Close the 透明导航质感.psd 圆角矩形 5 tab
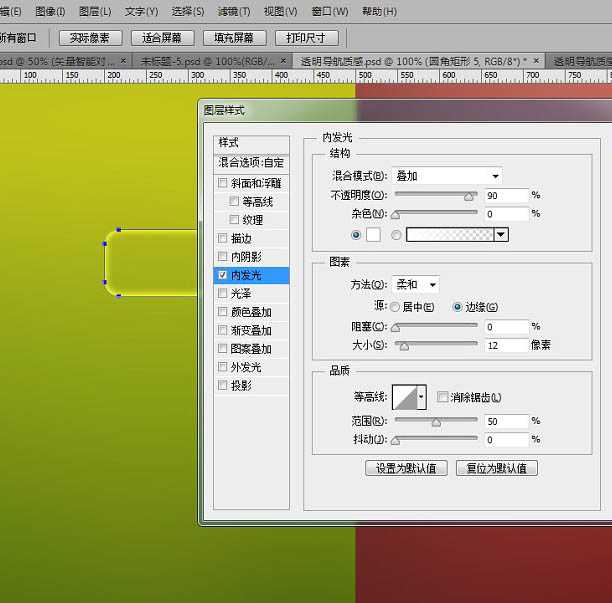The width and height of the screenshot is (612, 603). click(x=536, y=61)
